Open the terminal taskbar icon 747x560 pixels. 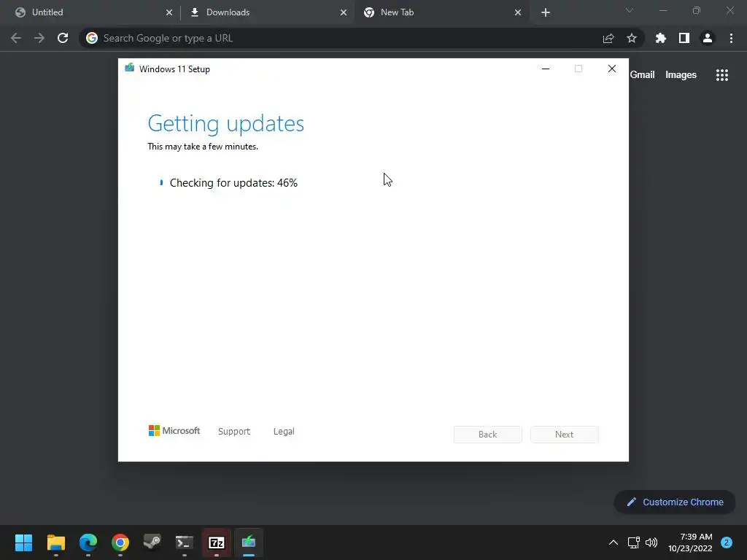(185, 542)
